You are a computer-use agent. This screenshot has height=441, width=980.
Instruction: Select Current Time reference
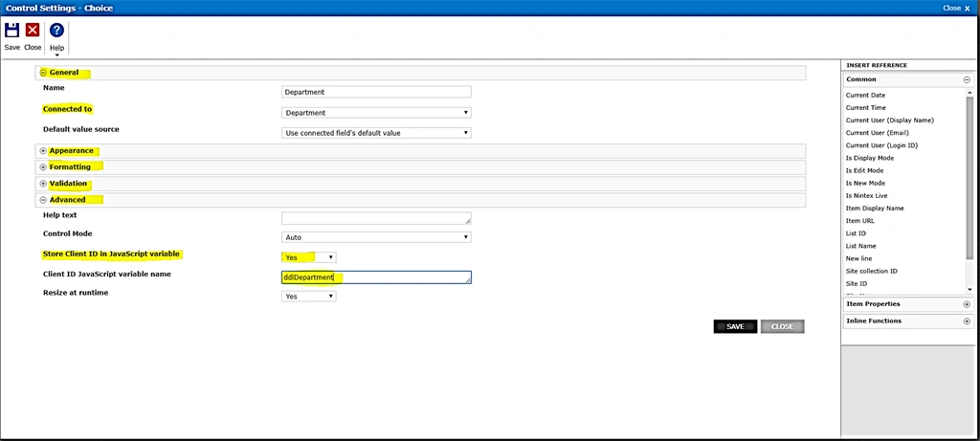pyautogui.click(x=865, y=107)
